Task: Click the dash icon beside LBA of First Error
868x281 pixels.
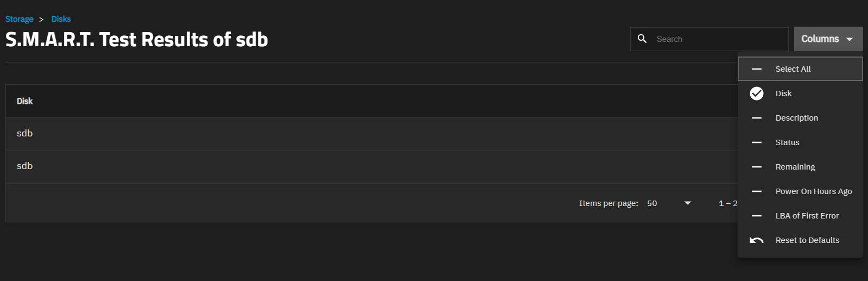Action: tap(757, 216)
